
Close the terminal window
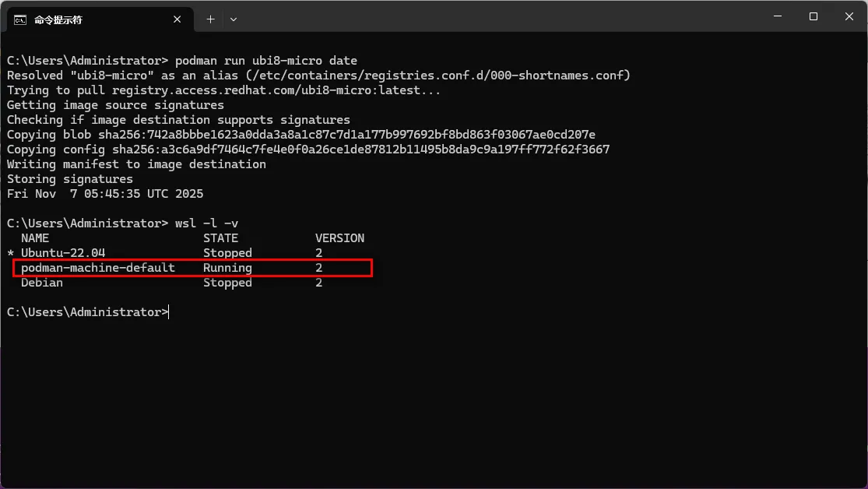click(x=849, y=16)
